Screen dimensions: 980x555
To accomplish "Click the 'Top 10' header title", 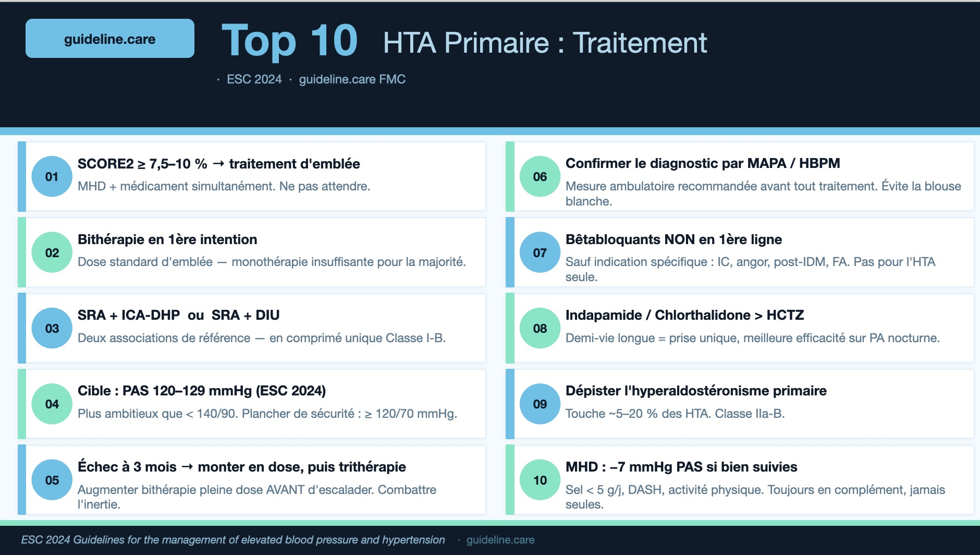I will coord(289,41).
